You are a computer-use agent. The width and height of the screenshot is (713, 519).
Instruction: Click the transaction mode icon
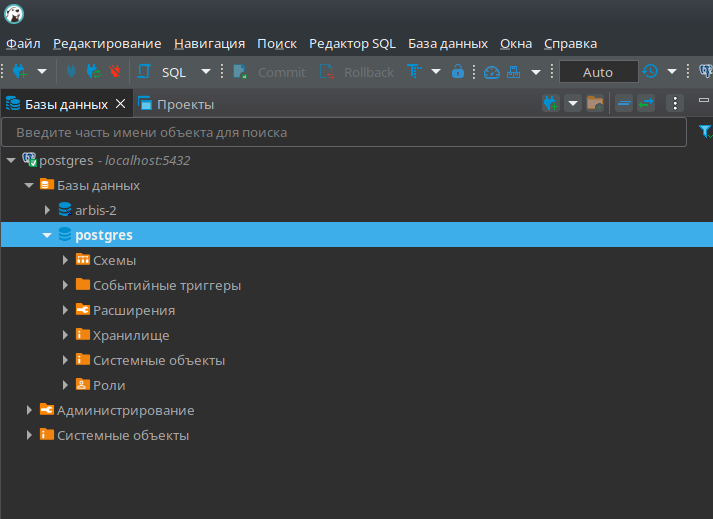[x=414, y=71]
